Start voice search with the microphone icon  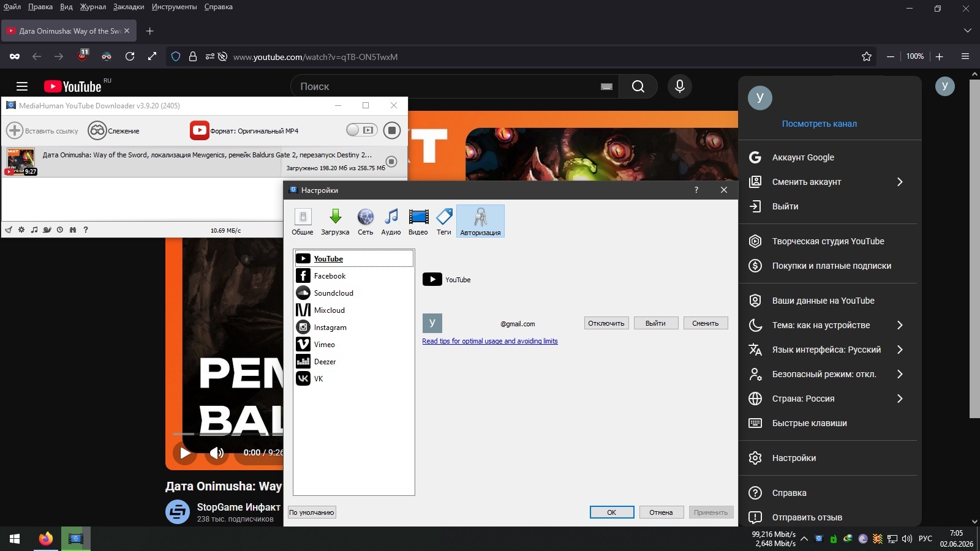click(x=680, y=86)
